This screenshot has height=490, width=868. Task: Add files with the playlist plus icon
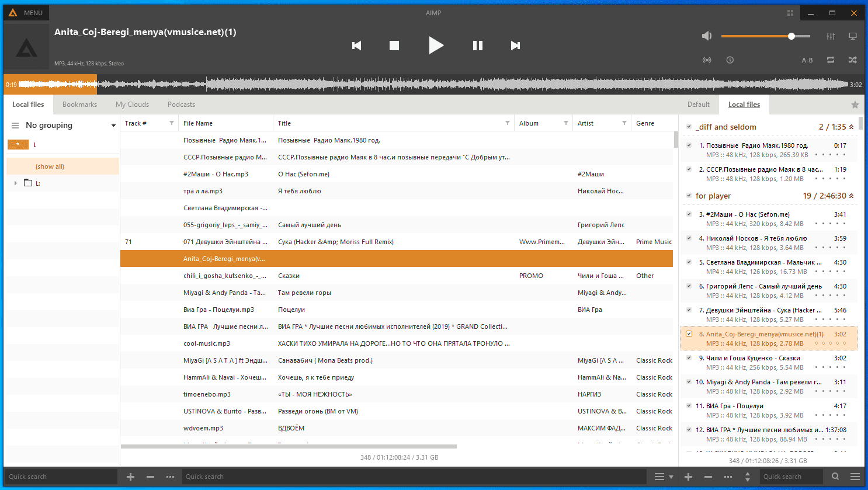[x=689, y=477]
